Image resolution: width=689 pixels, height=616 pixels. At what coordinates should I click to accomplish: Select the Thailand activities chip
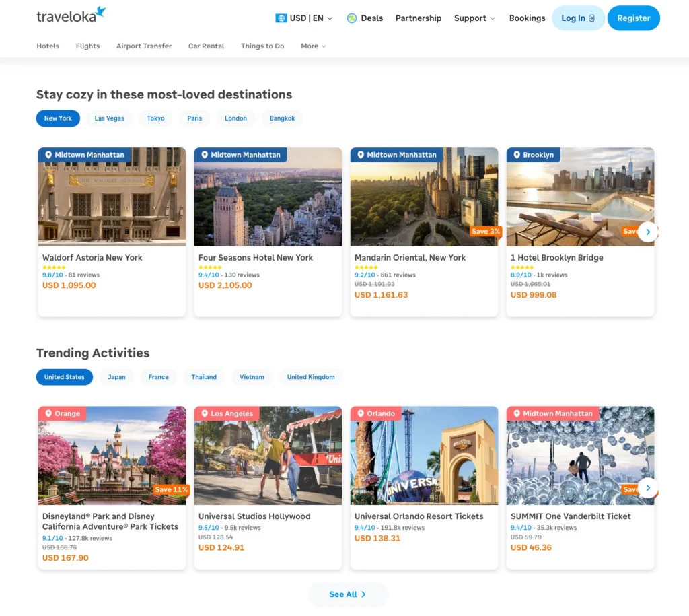pos(204,377)
